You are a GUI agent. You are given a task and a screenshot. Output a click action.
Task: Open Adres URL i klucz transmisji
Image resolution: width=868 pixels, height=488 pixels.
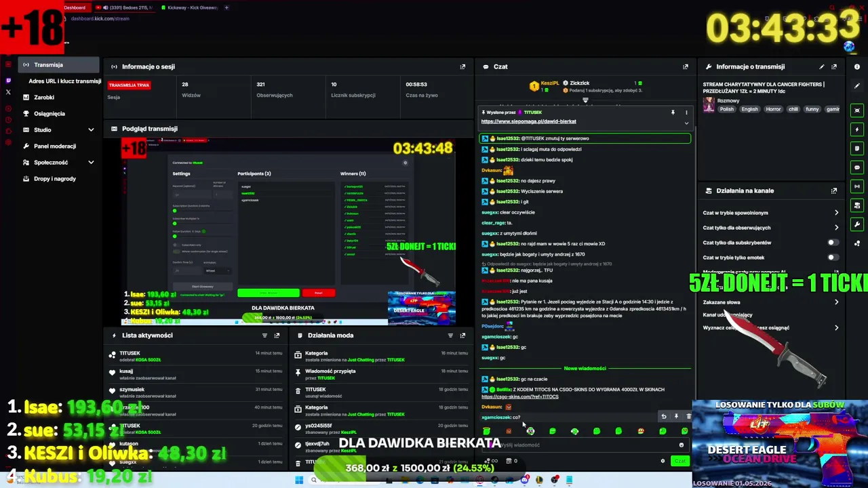point(64,81)
